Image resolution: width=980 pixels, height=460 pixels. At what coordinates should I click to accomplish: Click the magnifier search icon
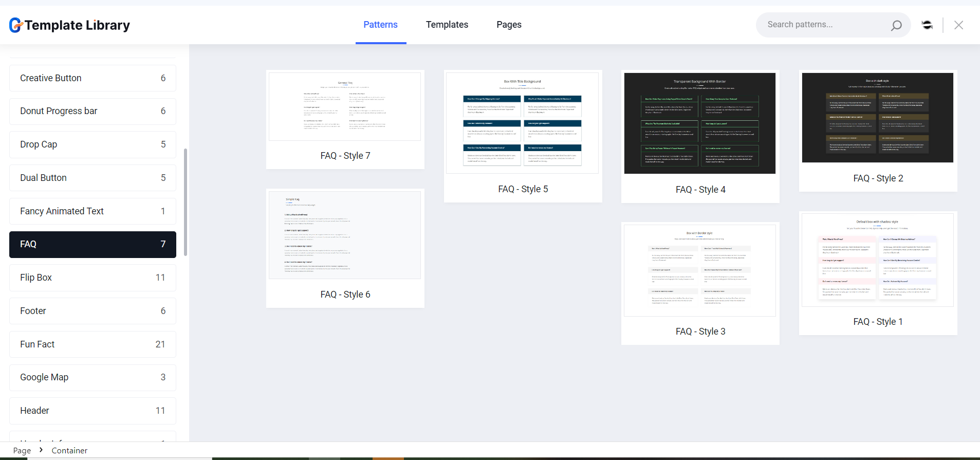coord(896,25)
